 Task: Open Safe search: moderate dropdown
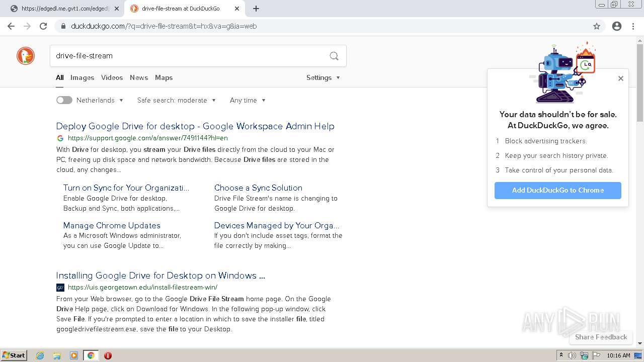(177, 100)
